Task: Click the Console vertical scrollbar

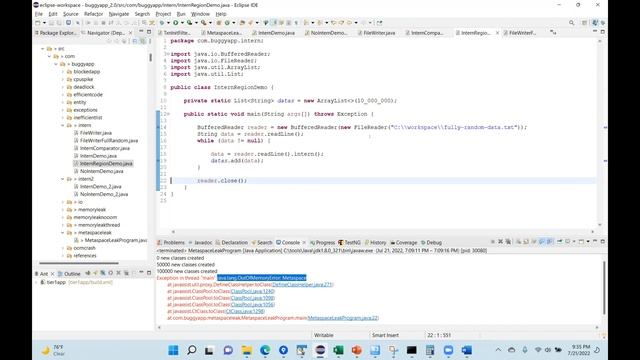Action: (604, 288)
